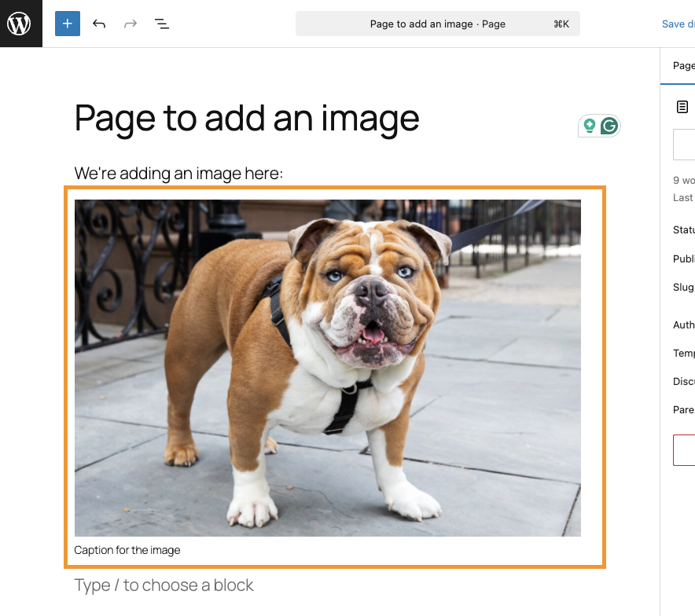Click the 'Caption for the image' text
This screenshot has width=695, height=616.
pos(127,550)
